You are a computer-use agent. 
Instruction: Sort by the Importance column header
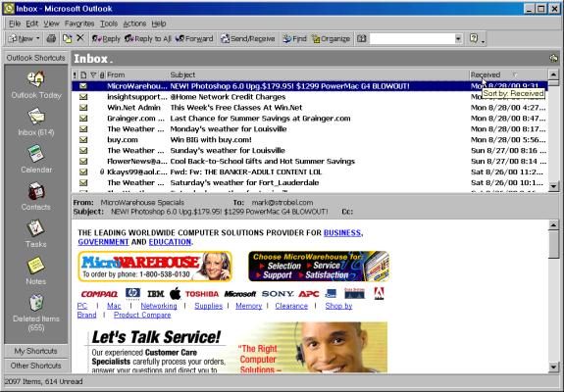75,75
